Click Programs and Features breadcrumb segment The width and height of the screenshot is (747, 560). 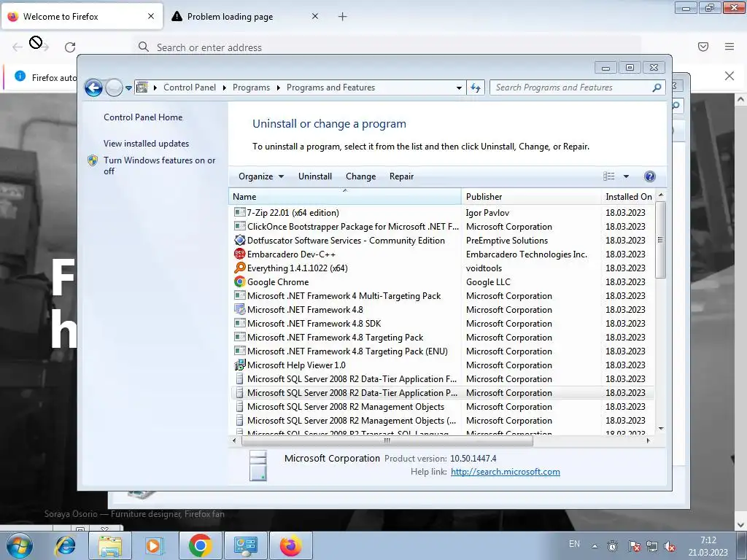(330, 87)
